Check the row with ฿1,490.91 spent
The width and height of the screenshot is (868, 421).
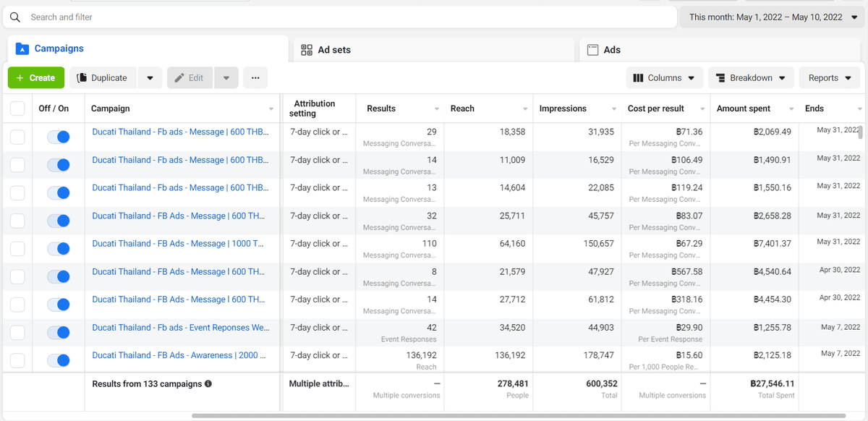(17, 165)
